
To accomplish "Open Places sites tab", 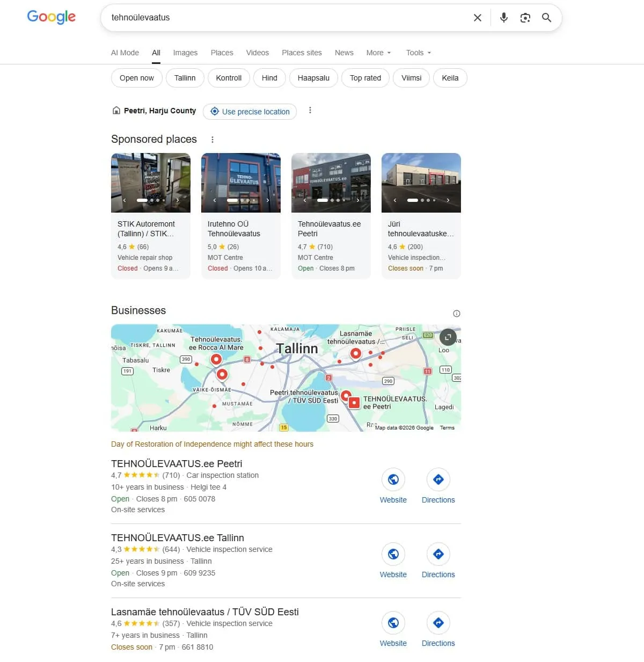I will [x=302, y=53].
